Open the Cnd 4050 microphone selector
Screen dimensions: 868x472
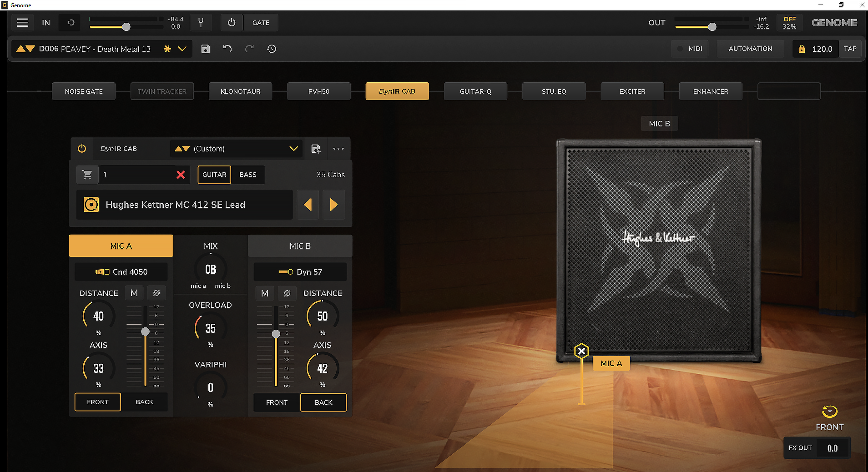pos(121,272)
